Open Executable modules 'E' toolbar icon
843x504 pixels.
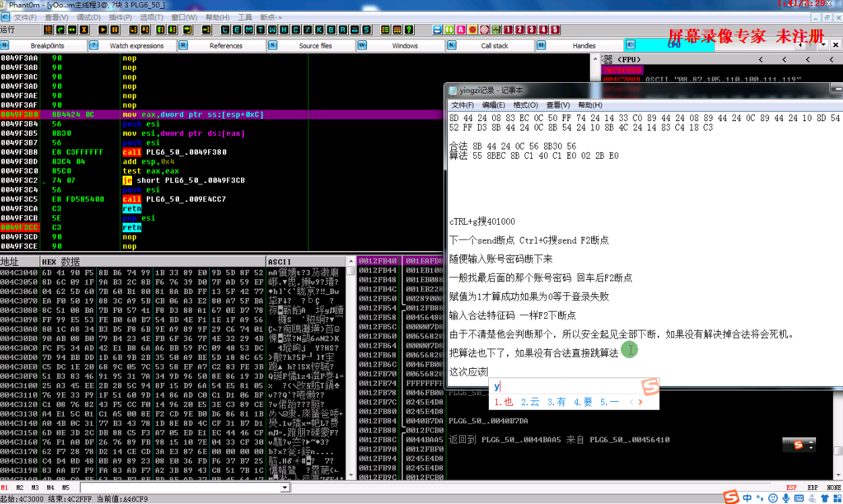click(237, 30)
